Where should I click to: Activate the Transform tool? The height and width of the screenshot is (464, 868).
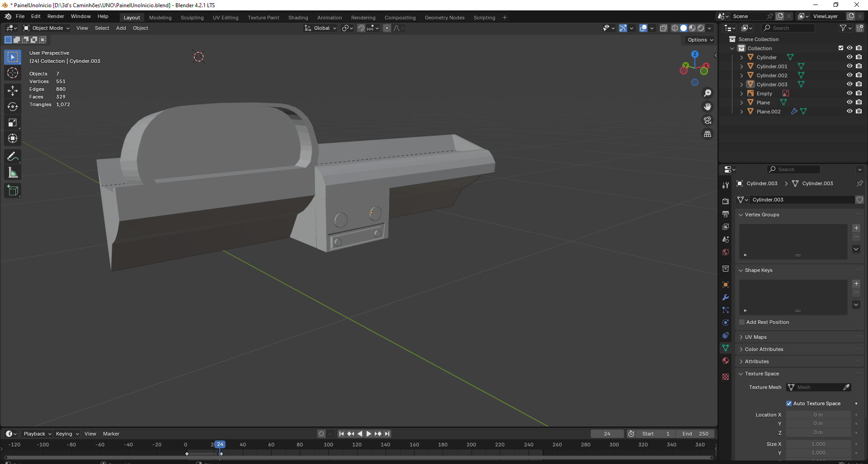[x=13, y=138]
